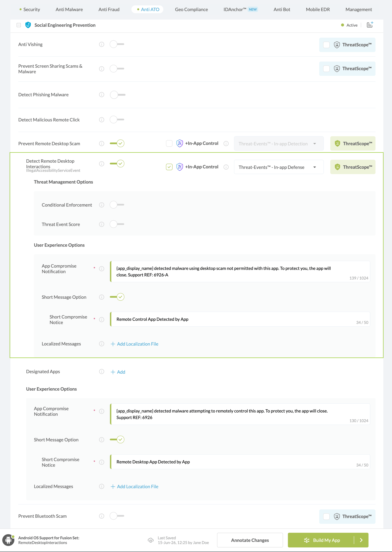Open the Build My App arrow menu
Image resolution: width=392 pixels, height=552 pixels.
[361, 540]
